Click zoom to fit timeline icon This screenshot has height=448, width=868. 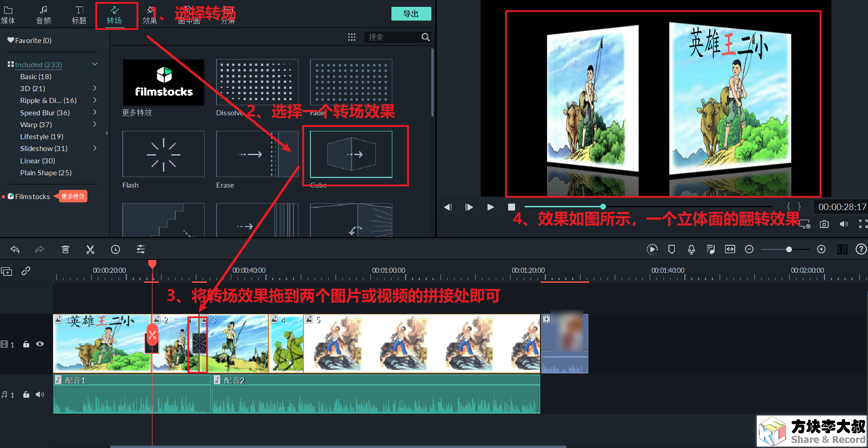coord(730,249)
